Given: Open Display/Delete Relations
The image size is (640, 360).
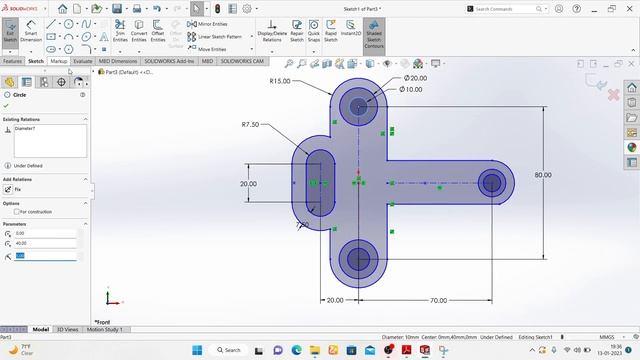Looking at the screenshot, I should coord(272,31).
